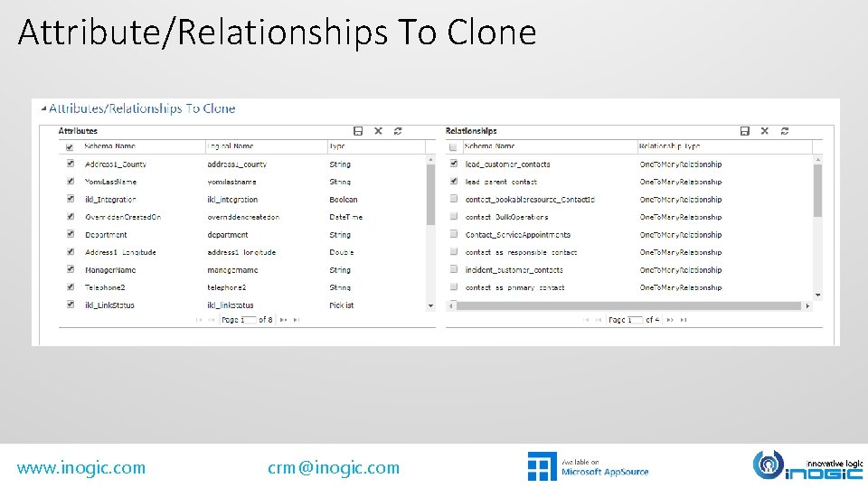868x488 pixels.
Task: Toggle select-all checkbox in Attributes header
Action: pyautogui.click(x=70, y=147)
